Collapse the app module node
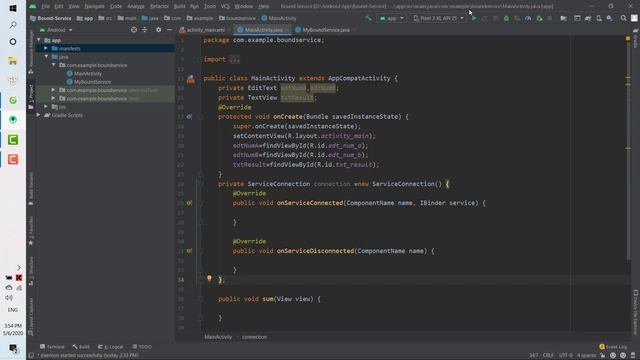This screenshot has width=640, height=360. [x=39, y=40]
